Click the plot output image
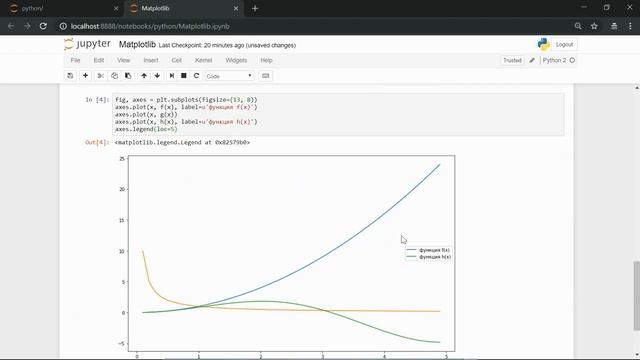 pos(286,256)
